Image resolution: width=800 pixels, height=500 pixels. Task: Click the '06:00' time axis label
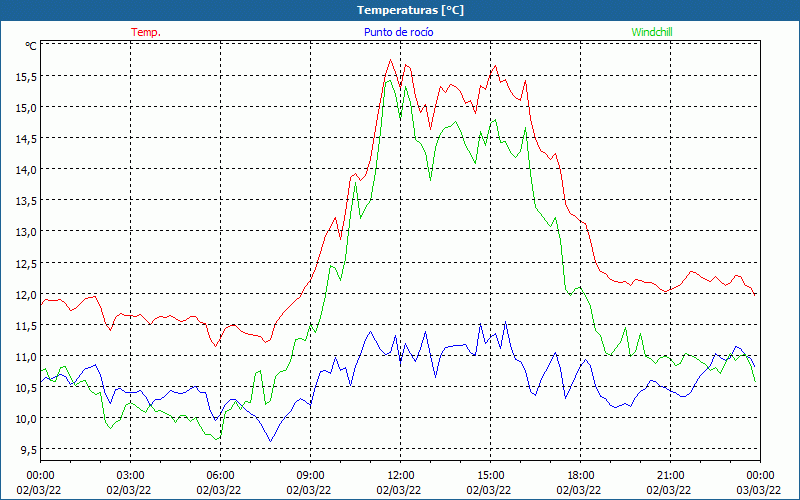pyautogui.click(x=220, y=476)
